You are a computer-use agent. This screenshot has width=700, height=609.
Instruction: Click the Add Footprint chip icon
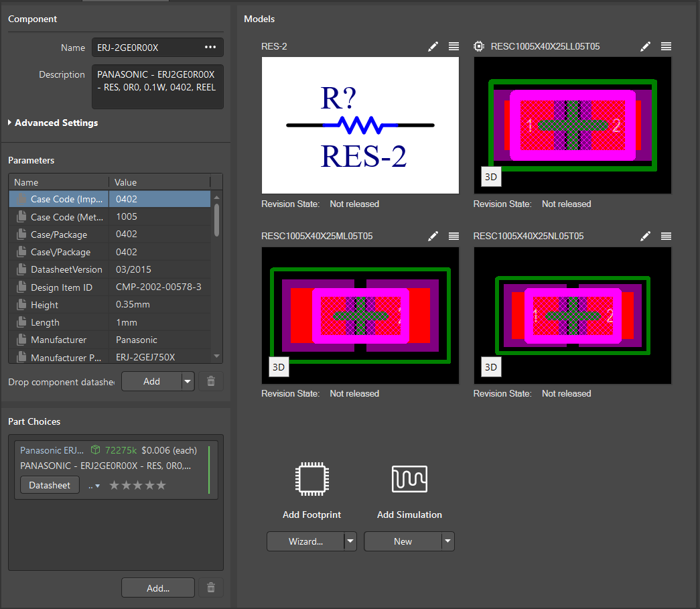point(311,478)
